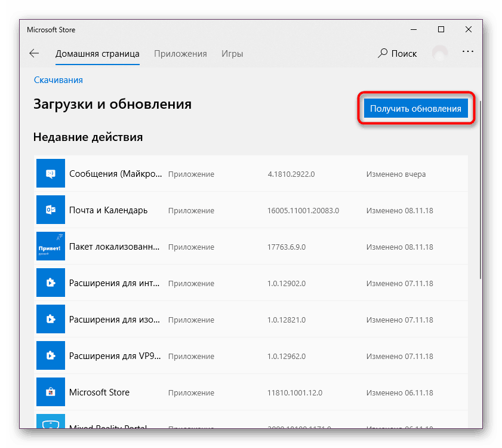Viewport: 502px width, 448px height.
Task: Click version 1.0.12821.0
Action: point(287,320)
